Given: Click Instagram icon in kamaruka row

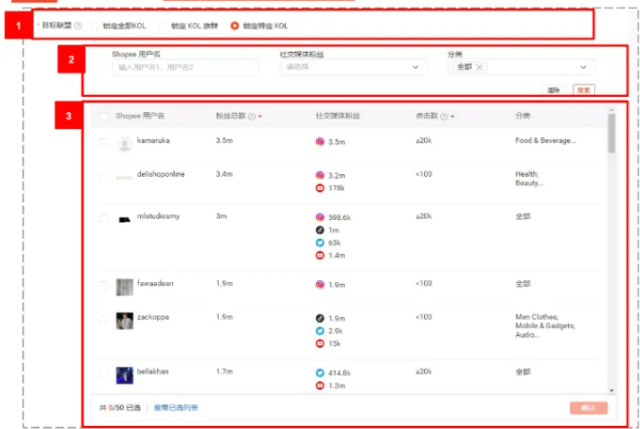Looking at the screenshot, I should click(x=320, y=142).
